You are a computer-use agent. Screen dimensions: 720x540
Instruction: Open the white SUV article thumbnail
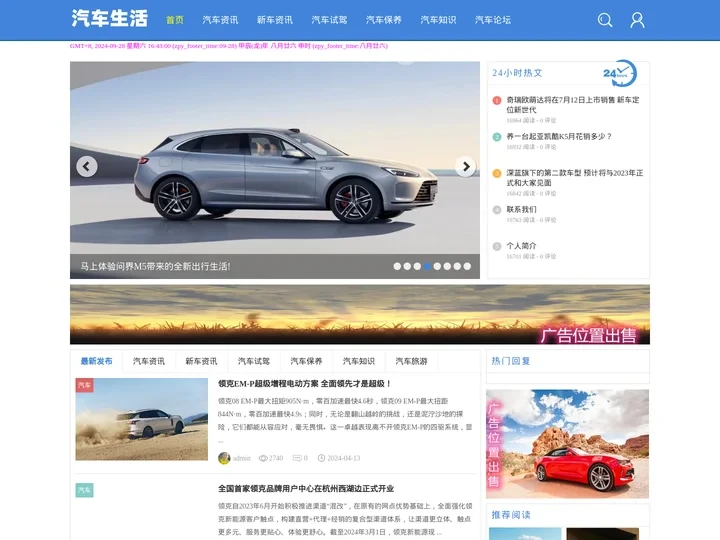coord(141,419)
